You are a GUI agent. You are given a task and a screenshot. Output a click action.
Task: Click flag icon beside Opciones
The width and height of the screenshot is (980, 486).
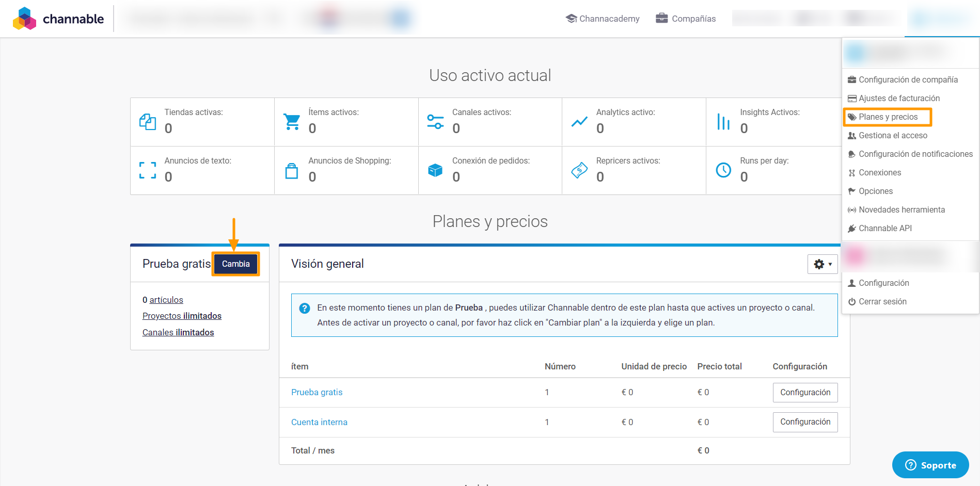[852, 191]
